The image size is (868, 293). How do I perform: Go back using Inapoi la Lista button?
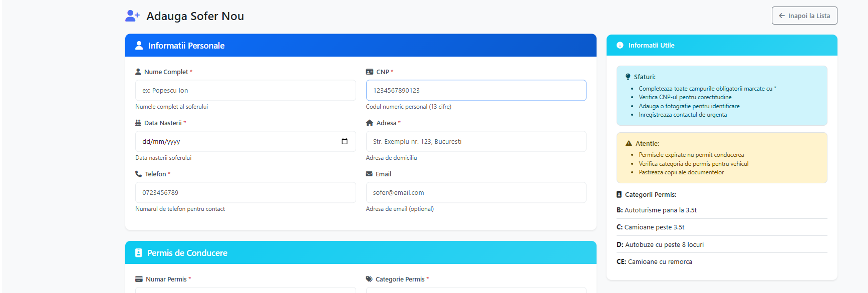pyautogui.click(x=804, y=16)
